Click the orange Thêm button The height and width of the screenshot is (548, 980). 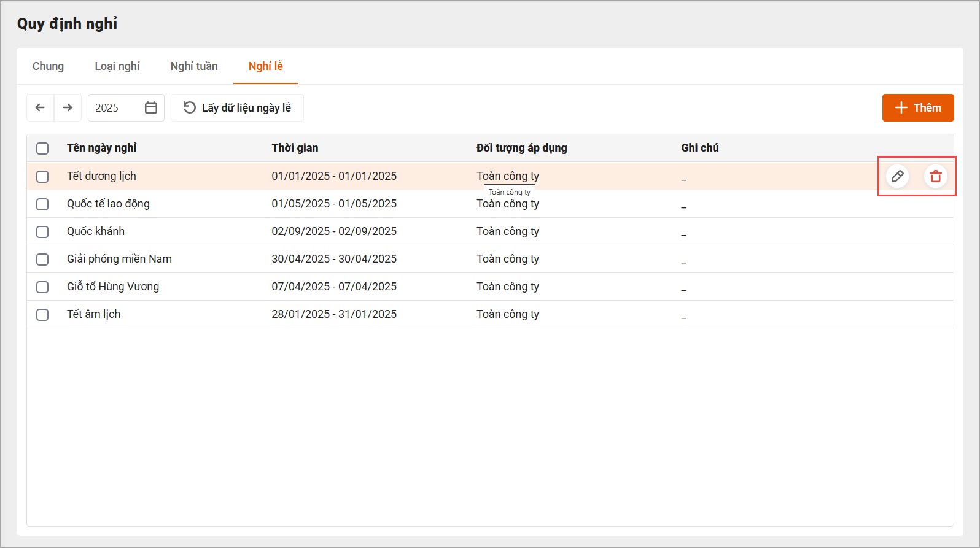pos(917,107)
